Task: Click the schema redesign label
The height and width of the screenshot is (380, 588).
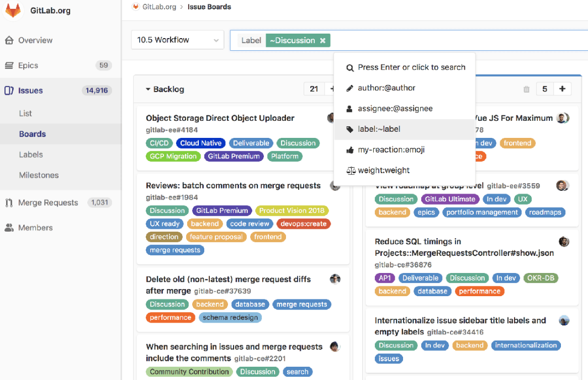Action: point(230,318)
